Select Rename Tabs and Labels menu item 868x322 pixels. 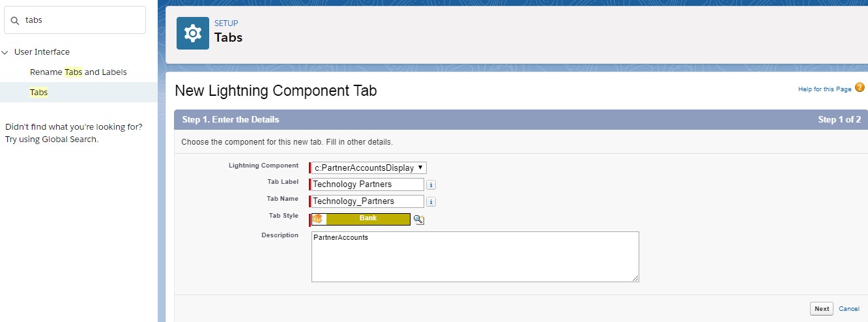[x=78, y=72]
